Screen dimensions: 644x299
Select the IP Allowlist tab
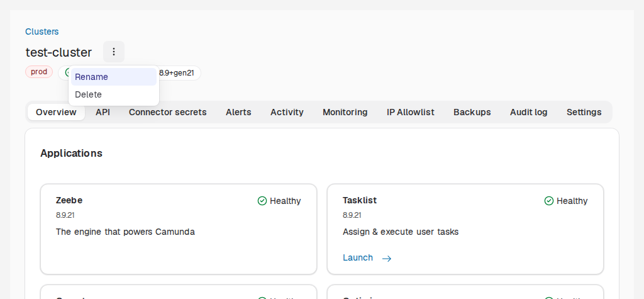(x=411, y=112)
